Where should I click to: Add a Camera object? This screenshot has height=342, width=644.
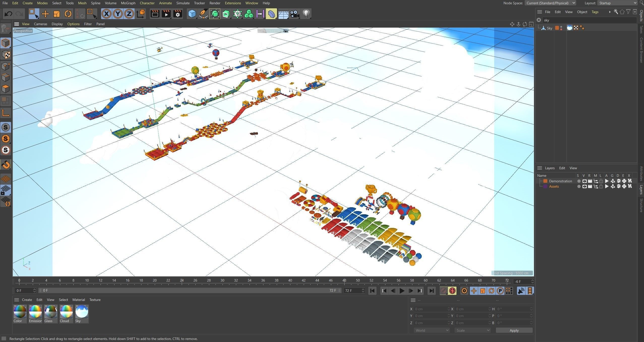click(294, 14)
